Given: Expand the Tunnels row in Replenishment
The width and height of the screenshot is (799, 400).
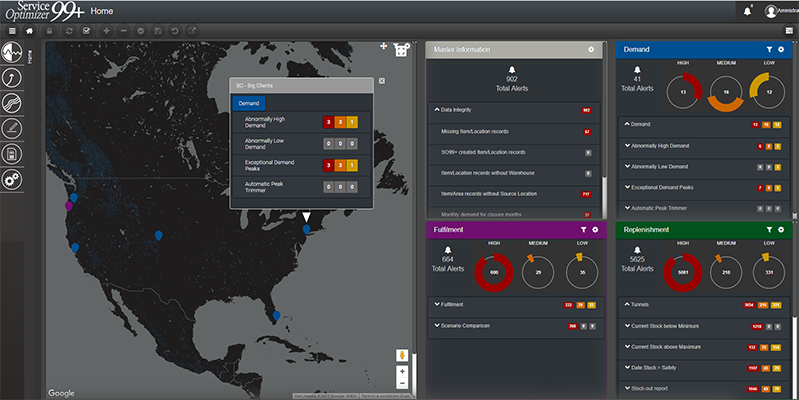Looking at the screenshot, I should 625,304.
